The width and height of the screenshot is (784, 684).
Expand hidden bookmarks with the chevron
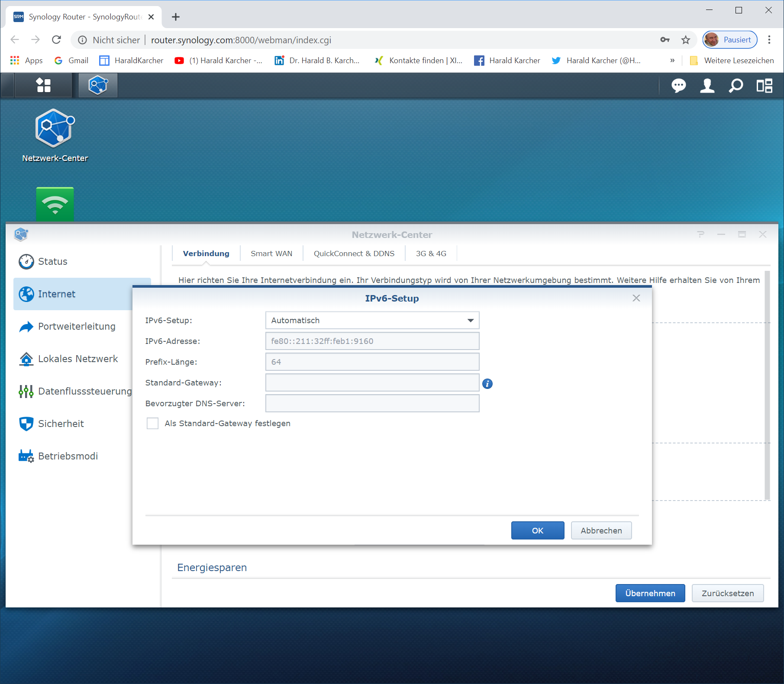tap(672, 61)
